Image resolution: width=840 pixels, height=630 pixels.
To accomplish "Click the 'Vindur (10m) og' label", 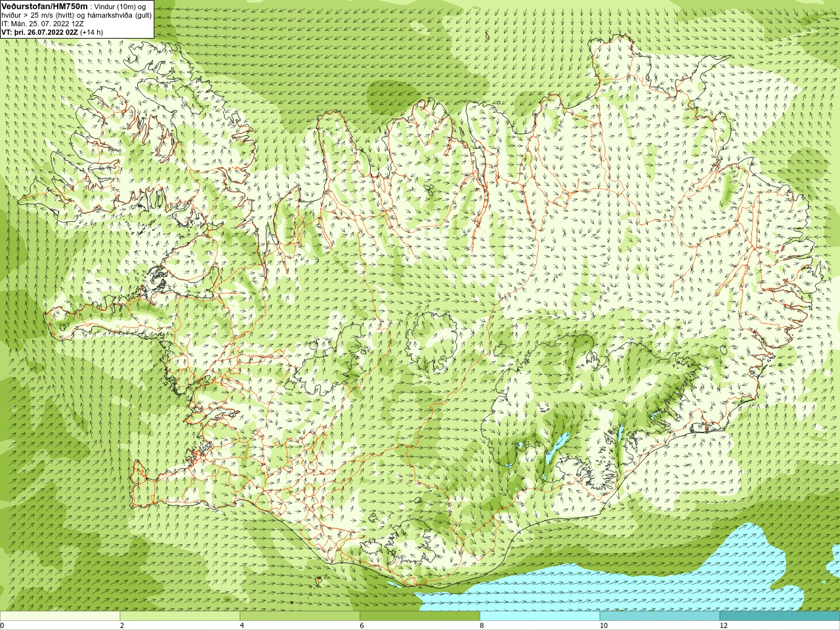I will click(121, 7).
